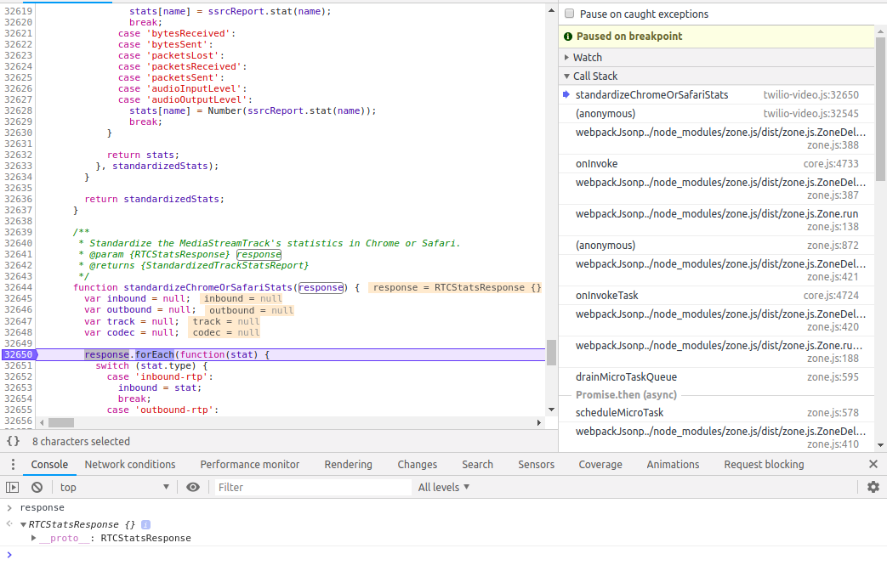The height and width of the screenshot is (588, 887).
Task: Clear console with the ban icon
Action: coord(37,488)
